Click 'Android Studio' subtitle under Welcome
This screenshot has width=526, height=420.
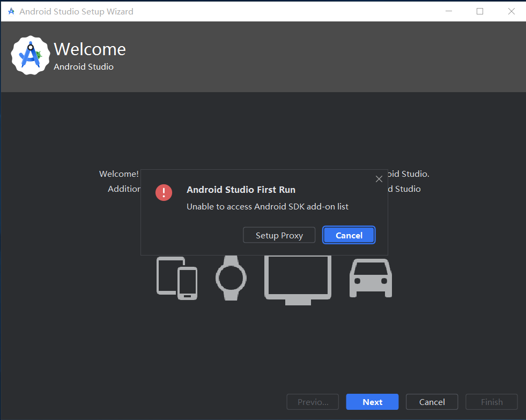pyautogui.click(x=84, y=67)
